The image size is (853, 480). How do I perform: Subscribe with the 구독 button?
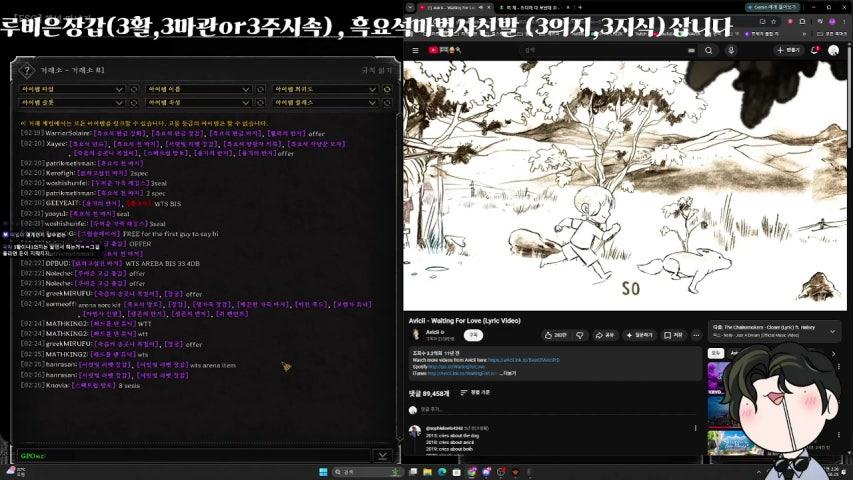pyautogui.click(x=473, y=335)
